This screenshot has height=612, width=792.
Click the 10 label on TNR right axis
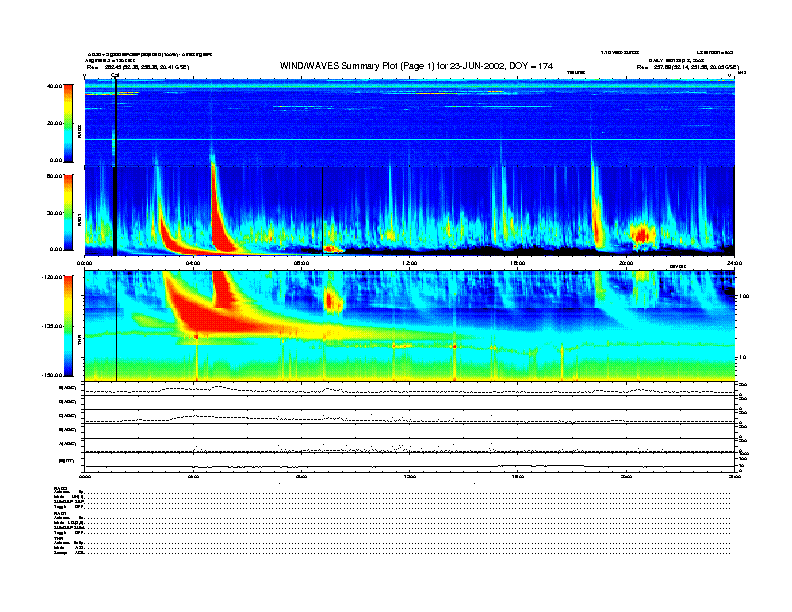coord(742,357)
